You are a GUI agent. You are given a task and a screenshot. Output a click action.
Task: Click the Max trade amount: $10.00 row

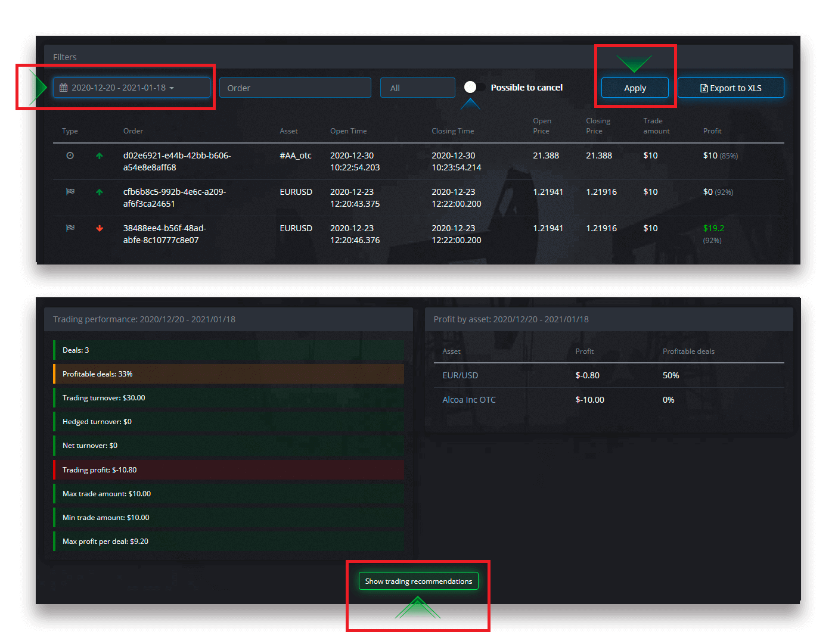[229, 494]
